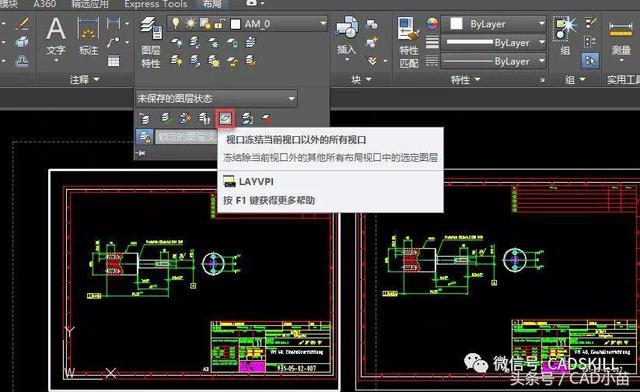
Task: Click the Match Layer icon
Action: pos(251,61)
